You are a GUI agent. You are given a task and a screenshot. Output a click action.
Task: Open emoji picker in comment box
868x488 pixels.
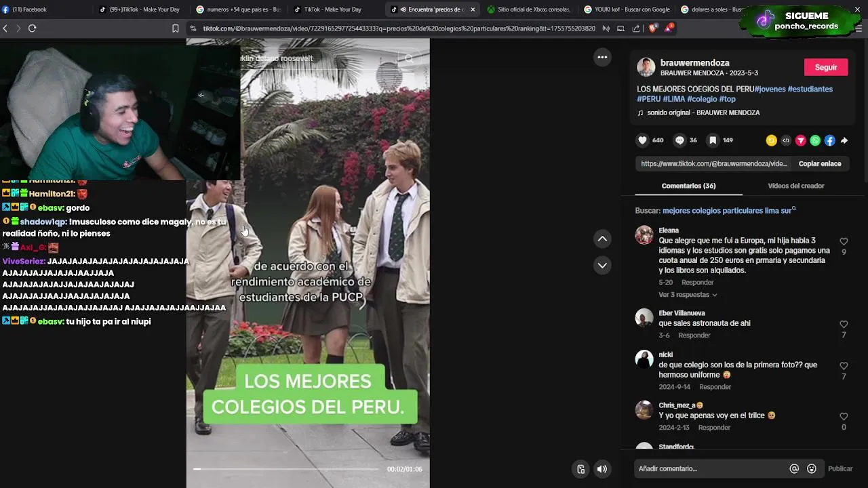[x=812, y=468]
